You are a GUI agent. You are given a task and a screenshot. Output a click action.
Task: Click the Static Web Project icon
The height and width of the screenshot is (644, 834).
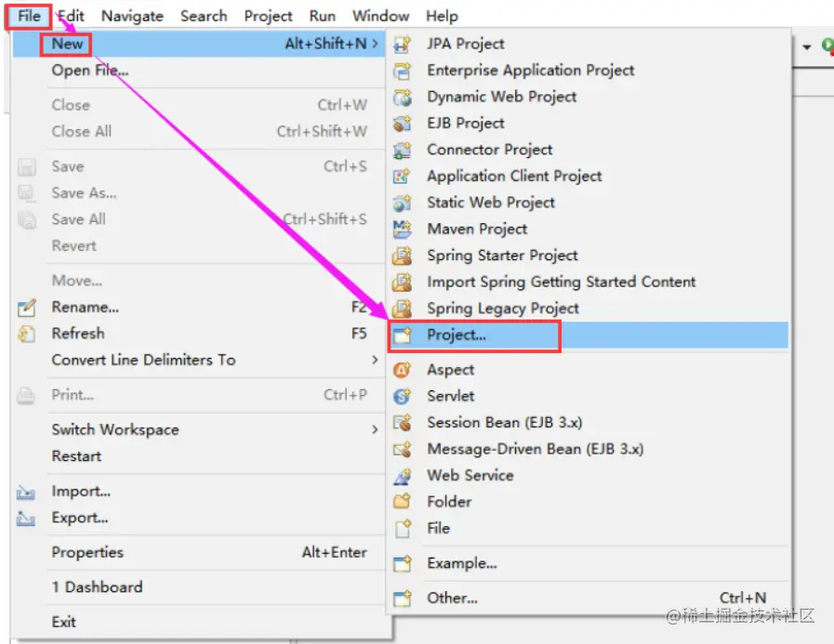[x=402, y=203]
